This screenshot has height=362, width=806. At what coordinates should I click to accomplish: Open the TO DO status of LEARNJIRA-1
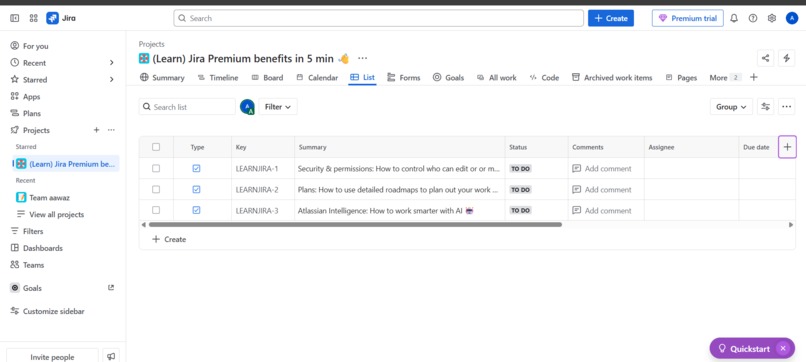[520, 169]
